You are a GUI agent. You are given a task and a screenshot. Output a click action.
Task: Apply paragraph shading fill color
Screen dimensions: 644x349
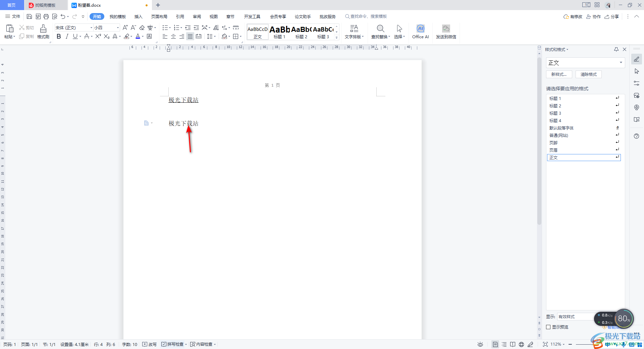[224, 36]
